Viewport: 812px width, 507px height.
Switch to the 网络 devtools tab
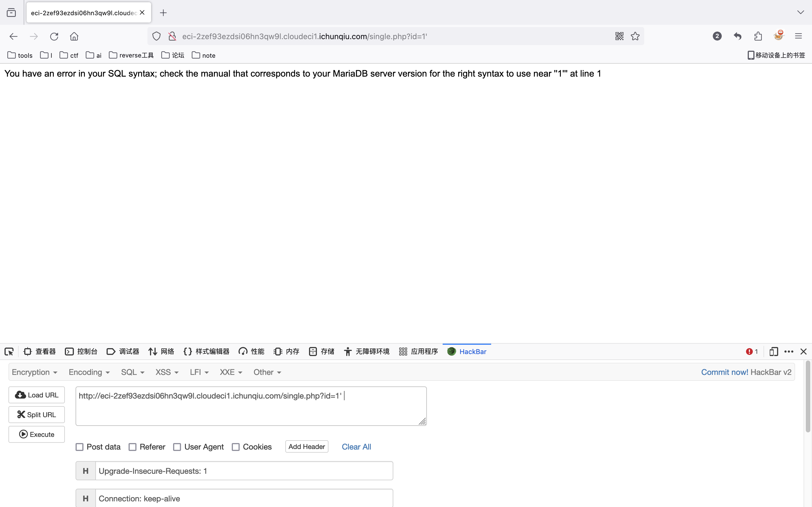161,352
